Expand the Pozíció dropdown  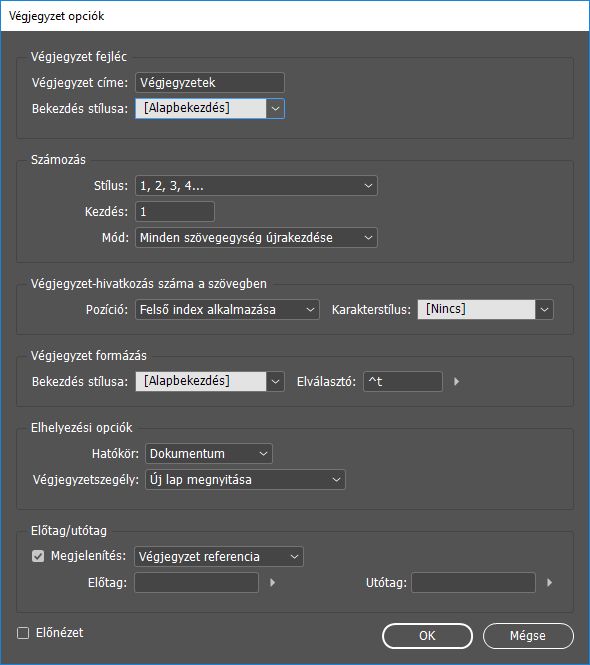click(227, 310)
